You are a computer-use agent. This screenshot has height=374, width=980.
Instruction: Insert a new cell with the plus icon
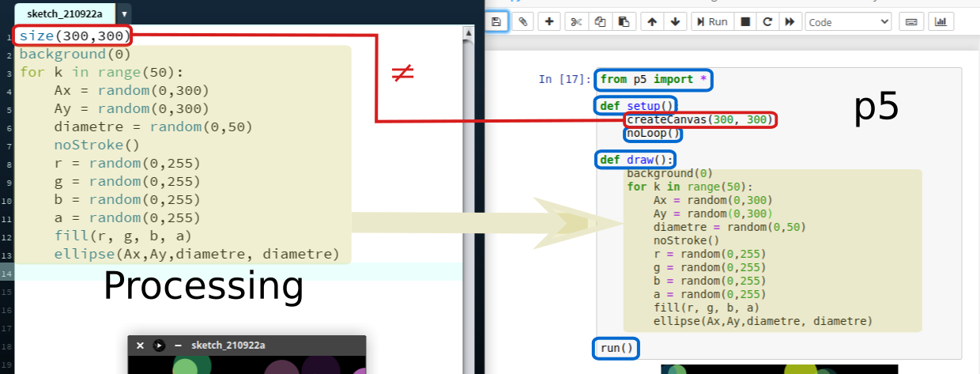(549, 22)
